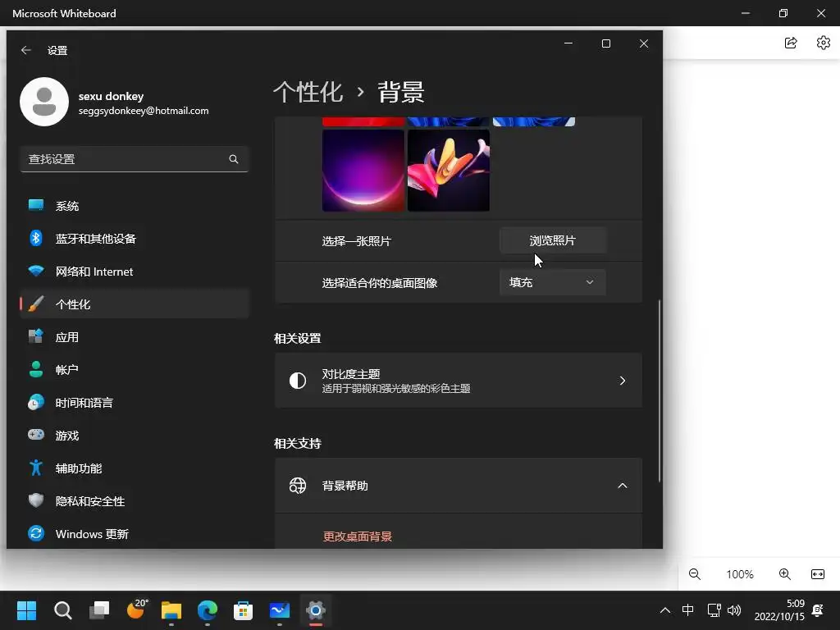840x630 pixels.
Task: Zoom in on Whiteboard canvas
Action: point(785,574)
